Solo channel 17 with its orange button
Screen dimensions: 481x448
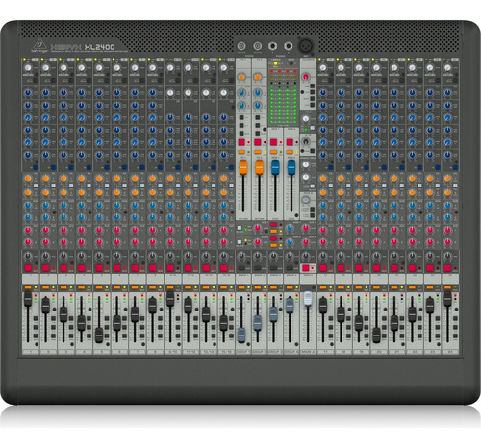tap(323, 287)
